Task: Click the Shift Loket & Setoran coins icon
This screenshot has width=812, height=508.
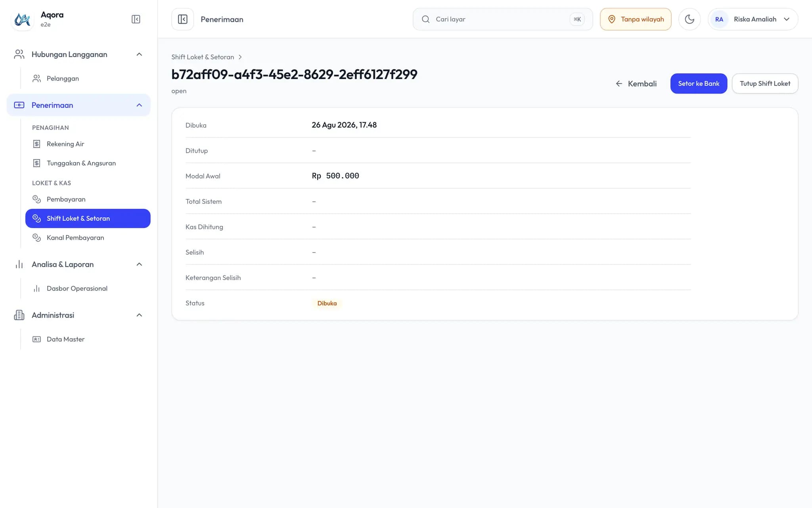Action: pos(36,218)
